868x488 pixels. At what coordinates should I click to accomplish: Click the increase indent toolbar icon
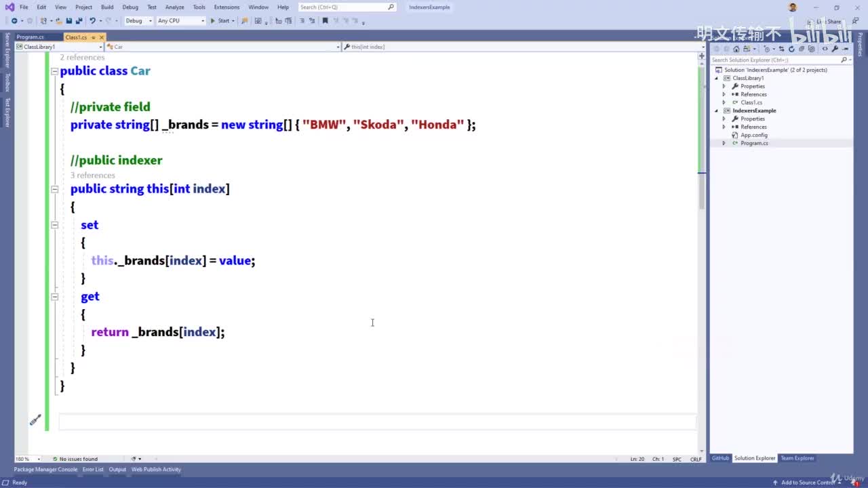289,21
